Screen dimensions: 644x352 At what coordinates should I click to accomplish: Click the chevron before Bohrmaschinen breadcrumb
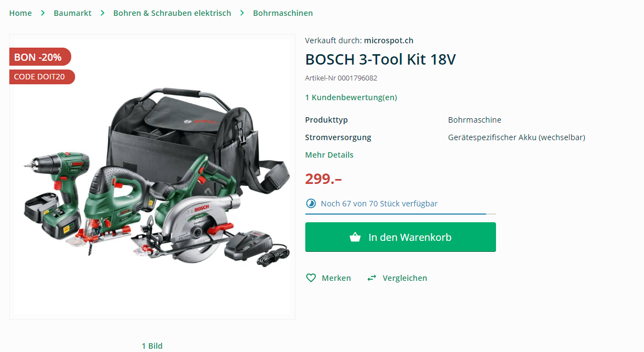[242, 13]
